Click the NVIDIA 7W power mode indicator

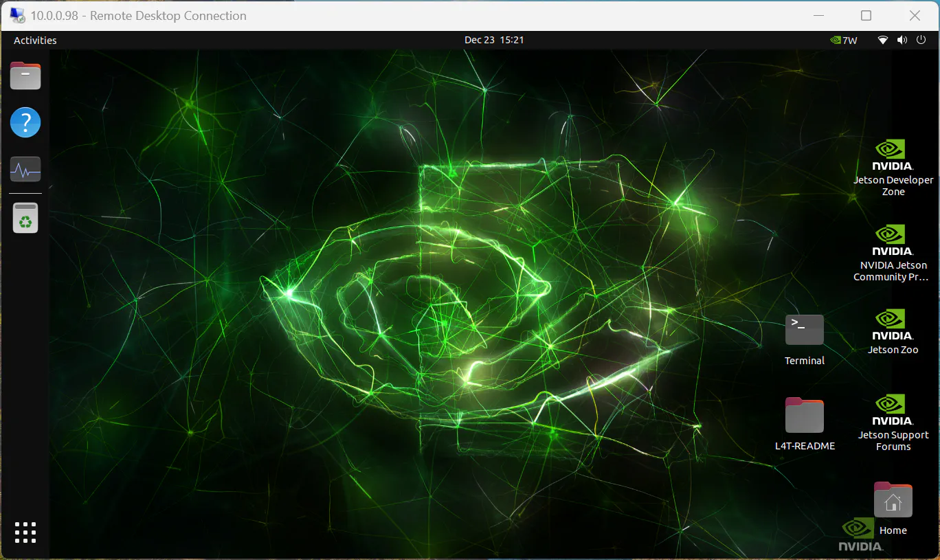[x=843, y=40]
